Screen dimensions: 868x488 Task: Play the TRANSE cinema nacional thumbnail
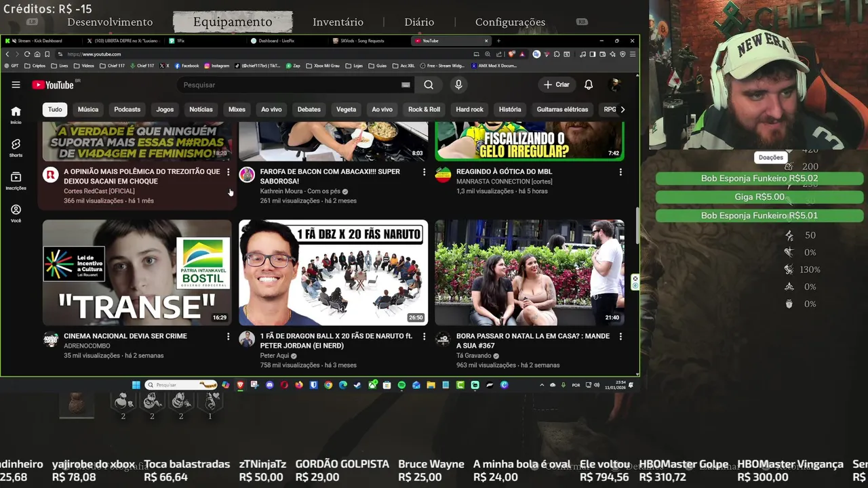coord(137,272)
